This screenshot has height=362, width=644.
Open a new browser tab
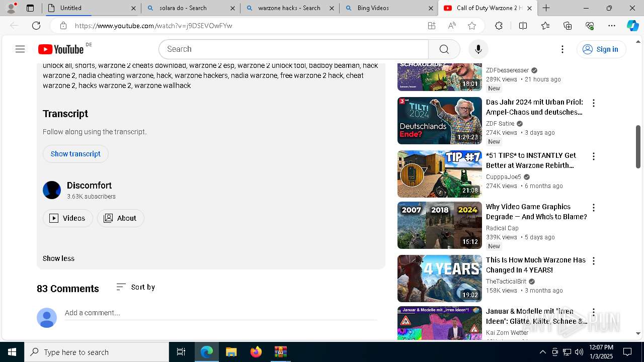(546, 8)
